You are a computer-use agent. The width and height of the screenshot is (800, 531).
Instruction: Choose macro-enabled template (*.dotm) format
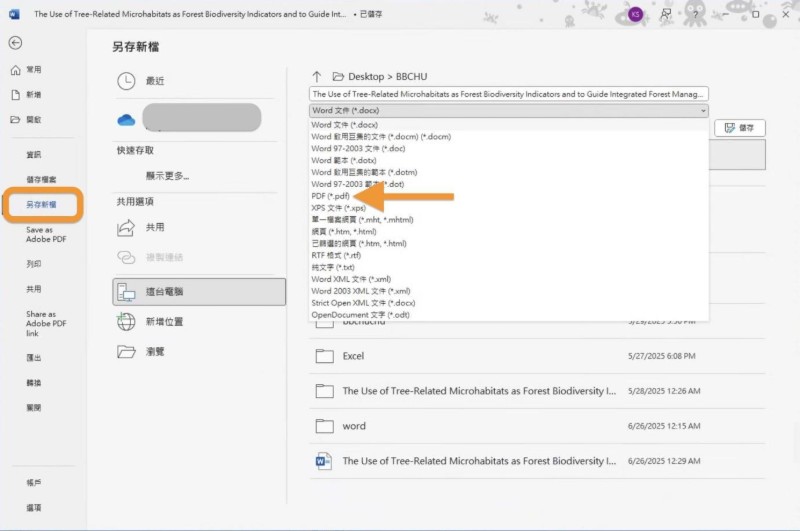tap(509, 172)
